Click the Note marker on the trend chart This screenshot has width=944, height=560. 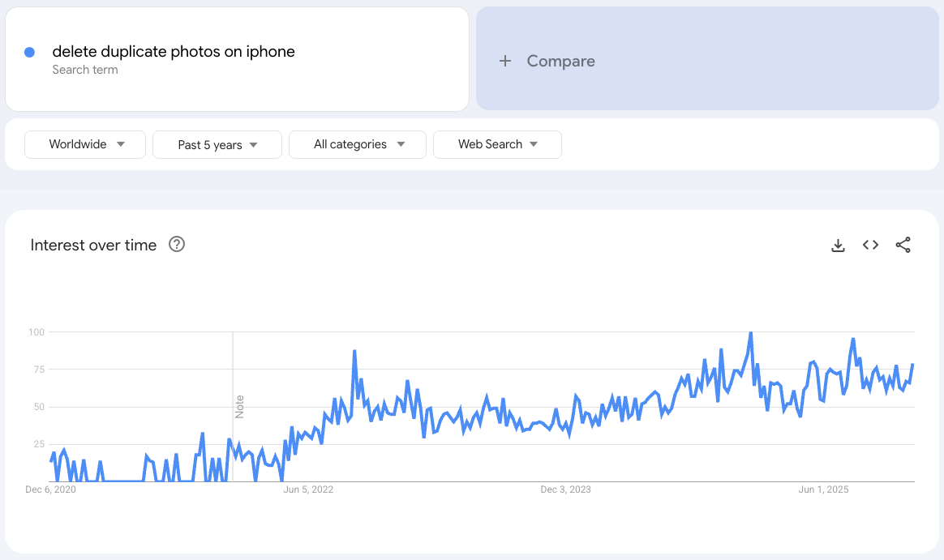click(238, 409)
